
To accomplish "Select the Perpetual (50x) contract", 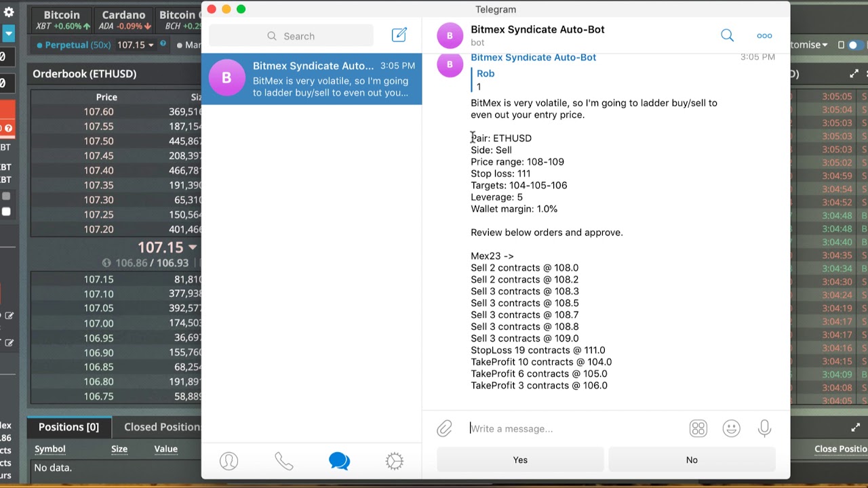I will point(75,45).
